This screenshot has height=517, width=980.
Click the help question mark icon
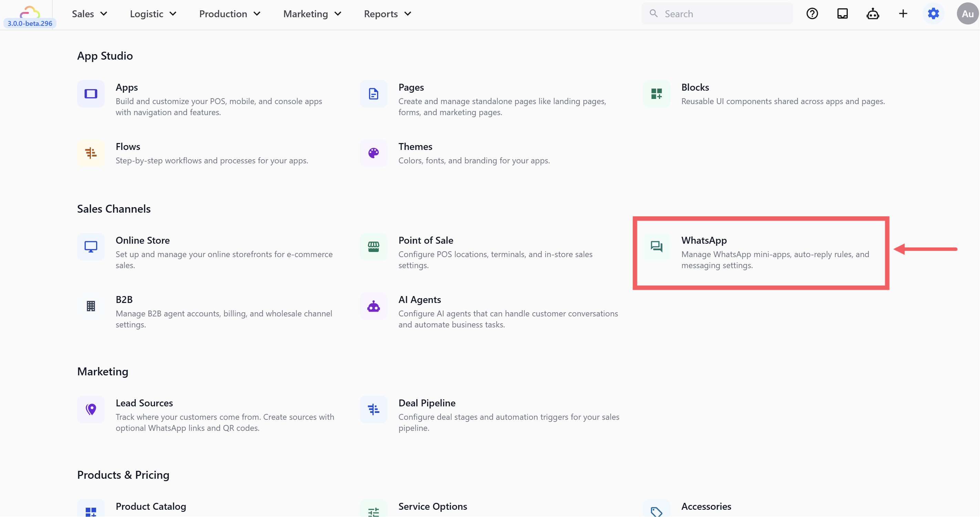click(812, 14)
